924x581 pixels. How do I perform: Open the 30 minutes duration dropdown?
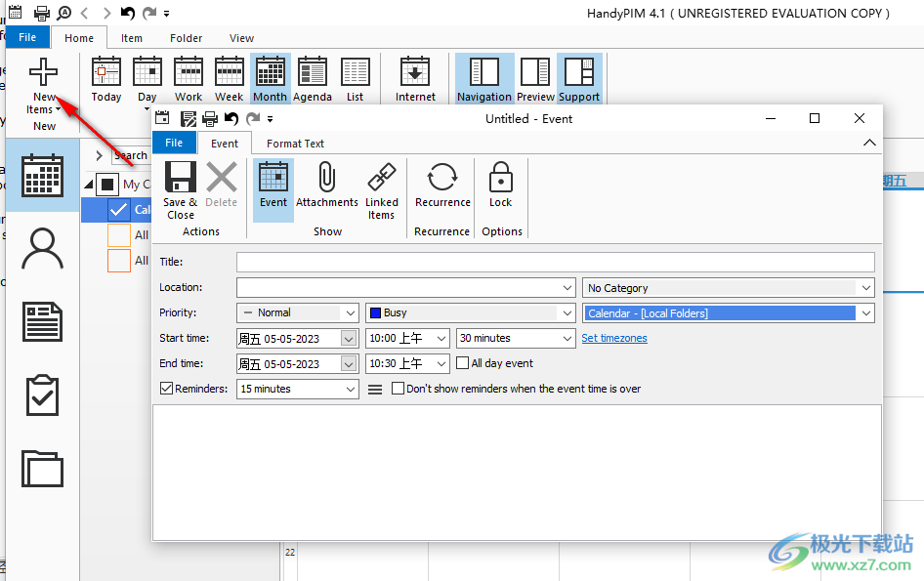pyautogui.click(x=567, y=338)
